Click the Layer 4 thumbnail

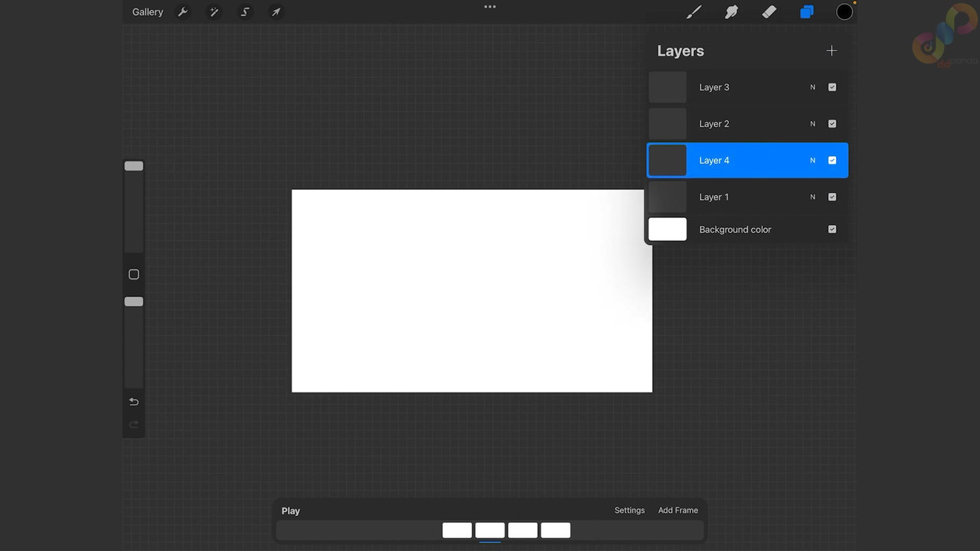click(x=668, y=161)
